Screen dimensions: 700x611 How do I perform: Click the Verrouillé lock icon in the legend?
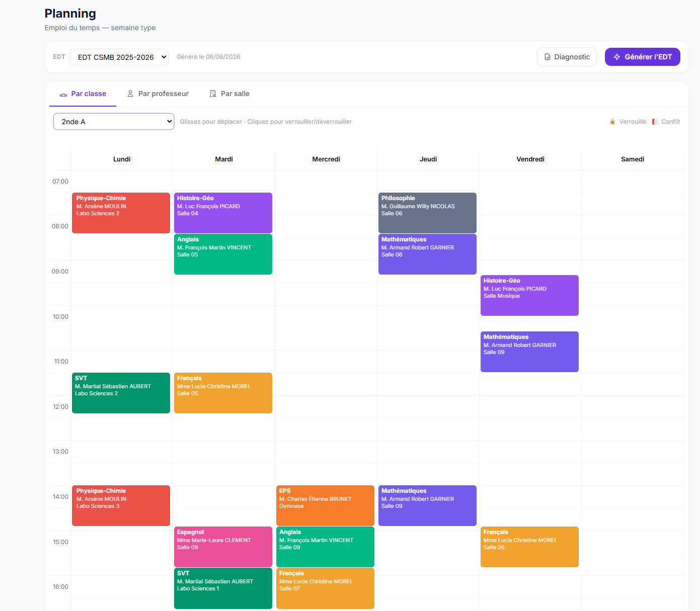[x=612, y=122]
